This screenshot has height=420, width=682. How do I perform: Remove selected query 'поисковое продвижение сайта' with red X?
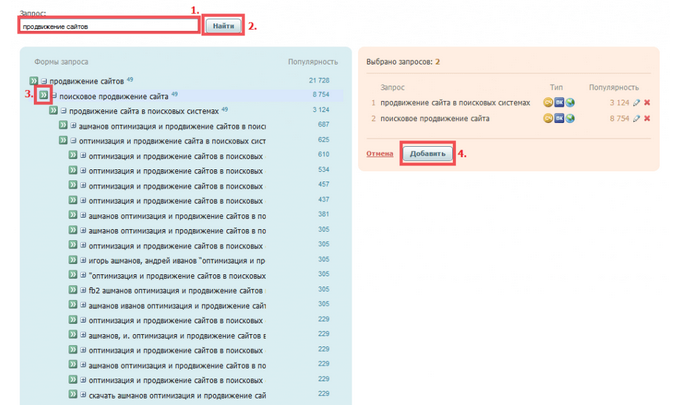click(647, 118)
